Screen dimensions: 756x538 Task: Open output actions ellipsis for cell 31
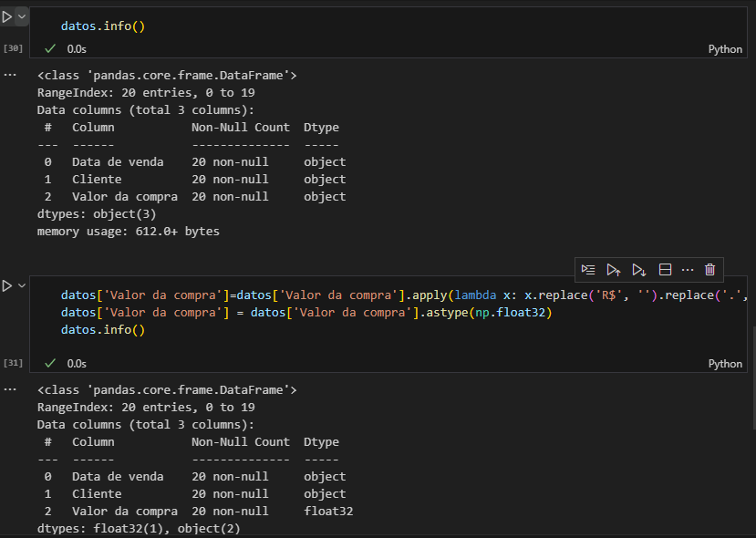pyautogui.click(x=10, y=389)
